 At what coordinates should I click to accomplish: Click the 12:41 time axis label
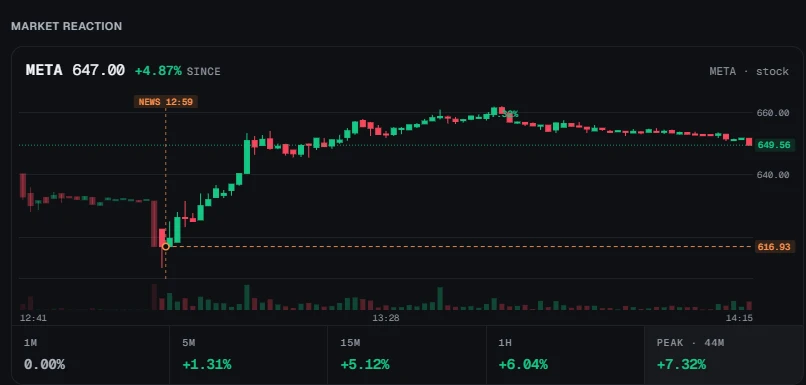[x=33, y=318]
